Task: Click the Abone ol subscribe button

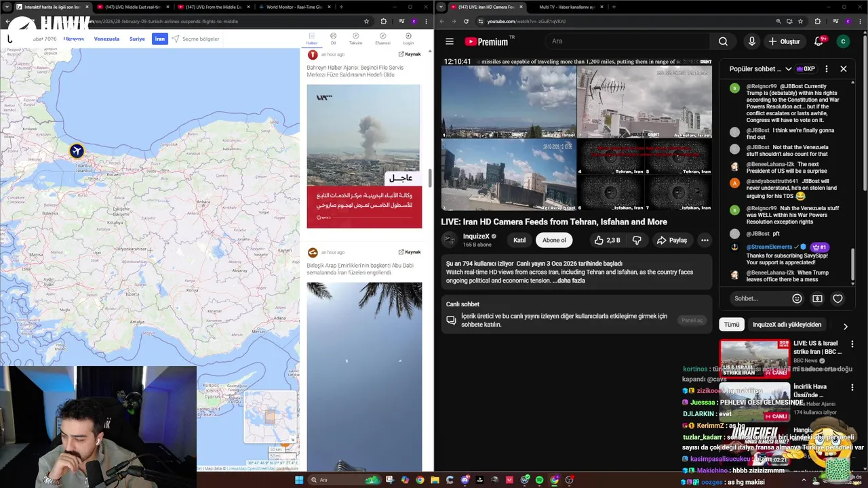Action: (554, 240)
